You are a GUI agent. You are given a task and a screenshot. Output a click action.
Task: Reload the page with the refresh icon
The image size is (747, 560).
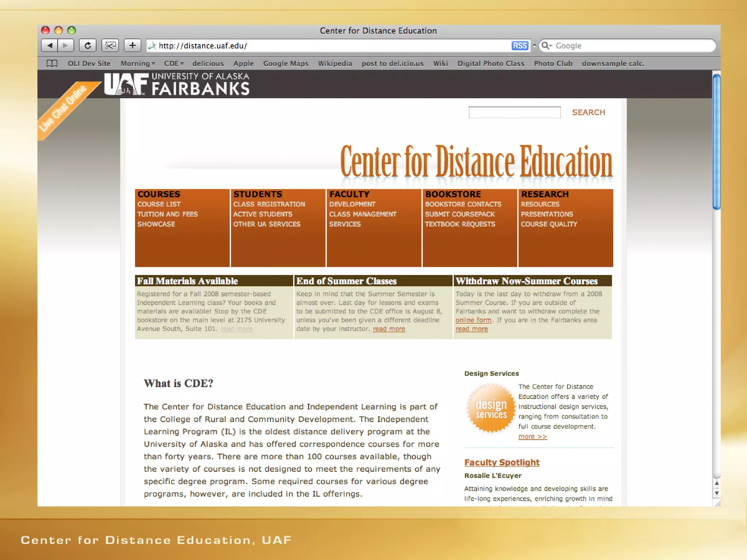click(88, 46)
